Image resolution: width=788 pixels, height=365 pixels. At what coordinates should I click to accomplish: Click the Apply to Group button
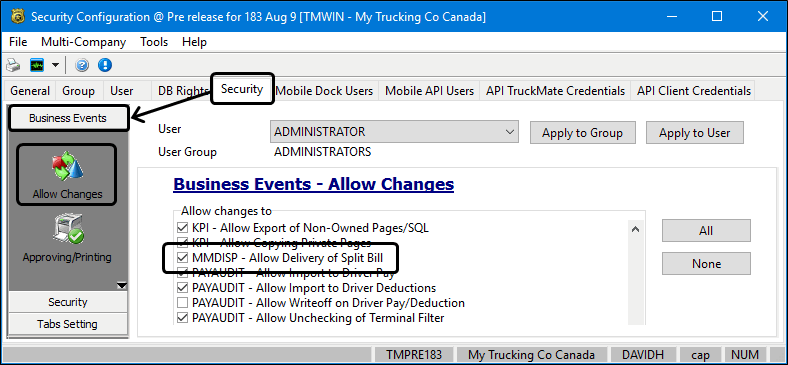pos(582,133)
